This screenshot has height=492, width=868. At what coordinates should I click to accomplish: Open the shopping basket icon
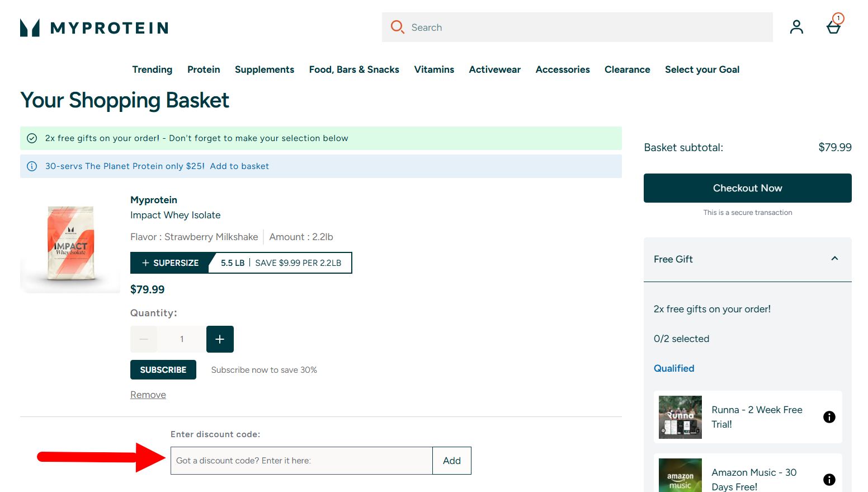pyautogui.click(x=833, y=27)
